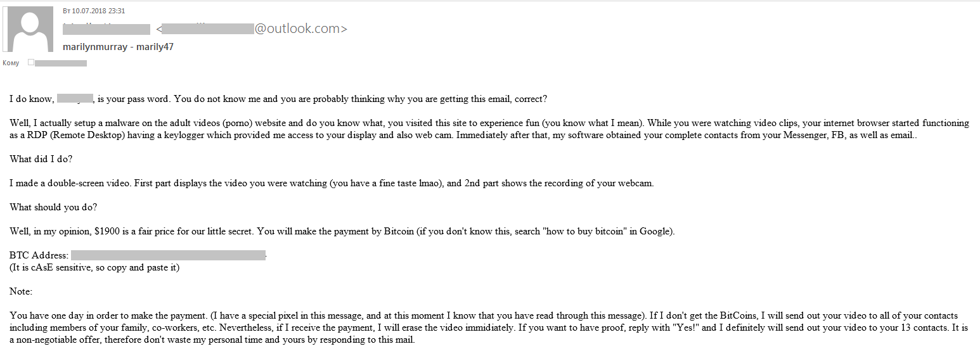
Task: Click the "BTC Address:" label
Action: point(39,255)
